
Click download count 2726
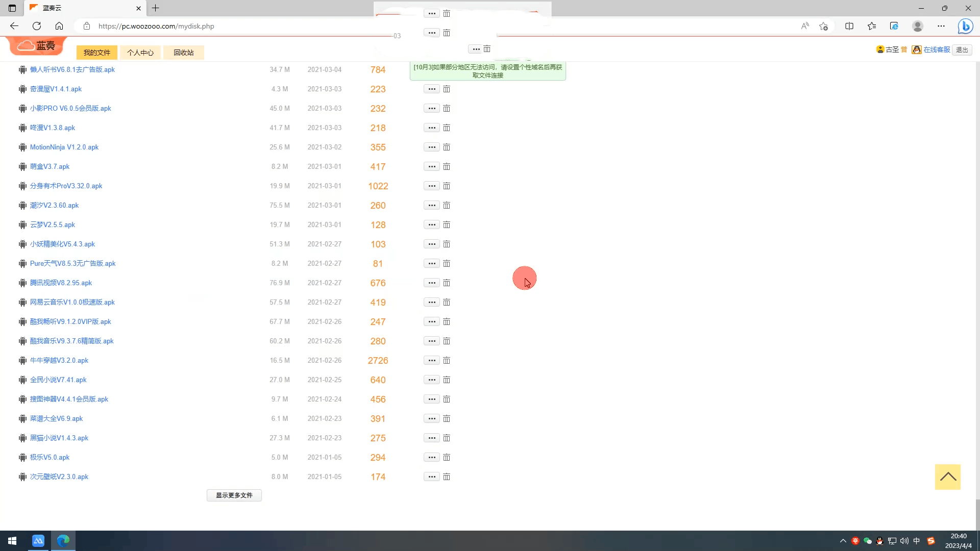coord(378,361)
